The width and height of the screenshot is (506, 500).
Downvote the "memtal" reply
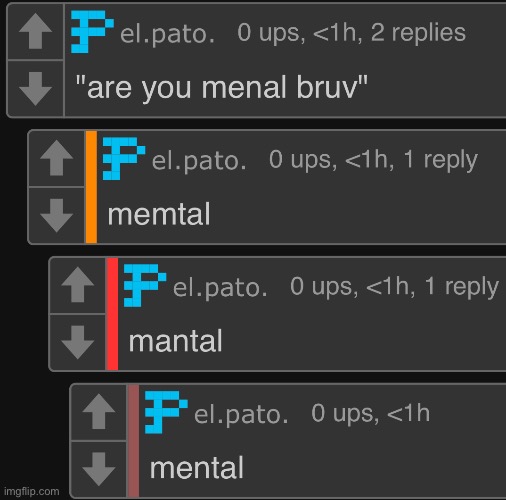click(x=57, y=215)
